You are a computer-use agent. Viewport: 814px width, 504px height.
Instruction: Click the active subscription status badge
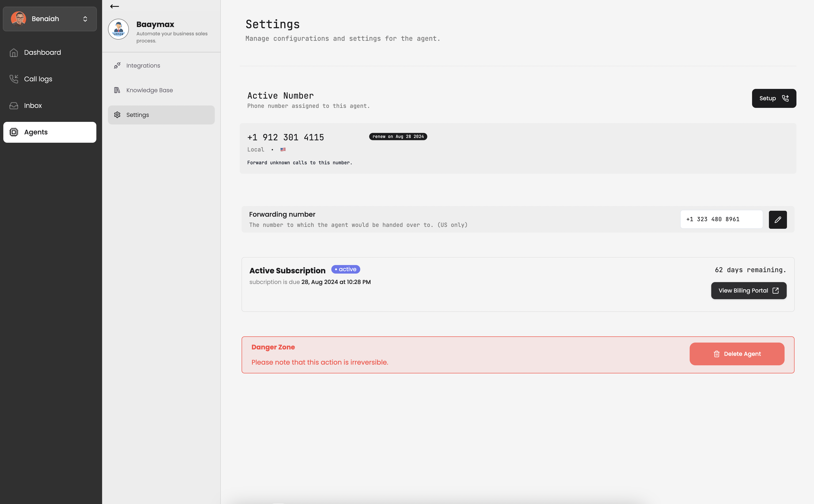point(345,269)
